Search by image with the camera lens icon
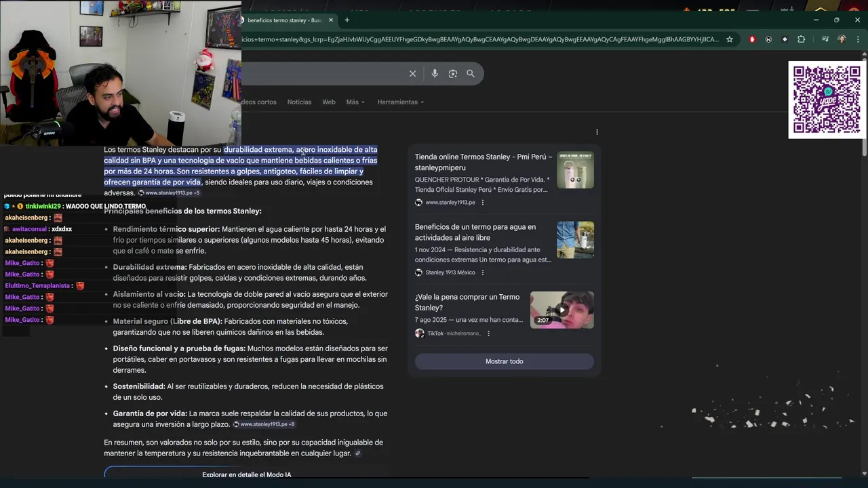 point(453,74)
